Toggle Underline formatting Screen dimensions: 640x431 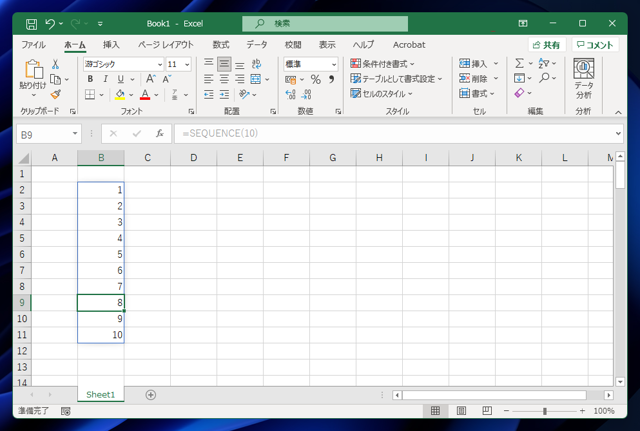tap(120, 79)
